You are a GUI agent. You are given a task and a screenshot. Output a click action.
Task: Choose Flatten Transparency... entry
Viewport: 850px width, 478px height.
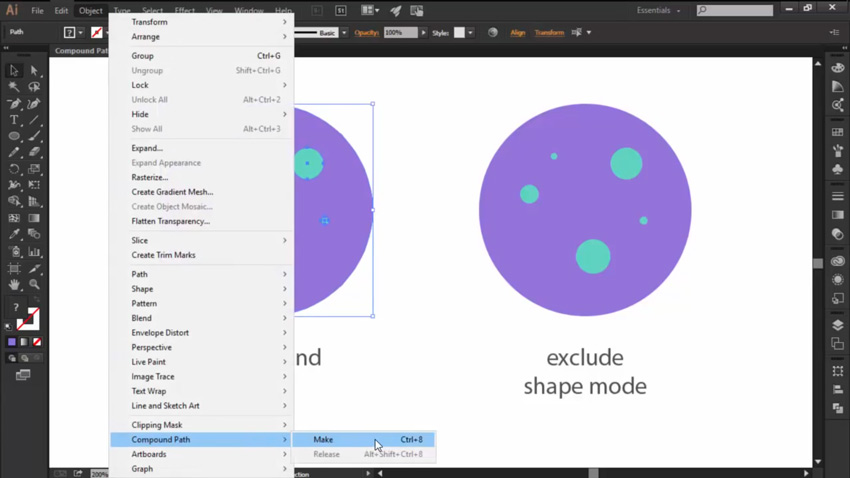202,221
